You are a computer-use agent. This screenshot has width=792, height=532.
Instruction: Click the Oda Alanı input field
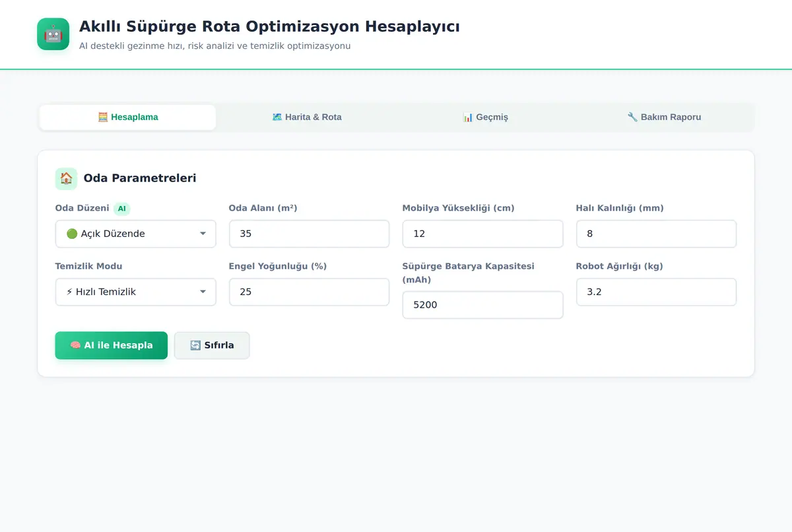tap(309, 234)
